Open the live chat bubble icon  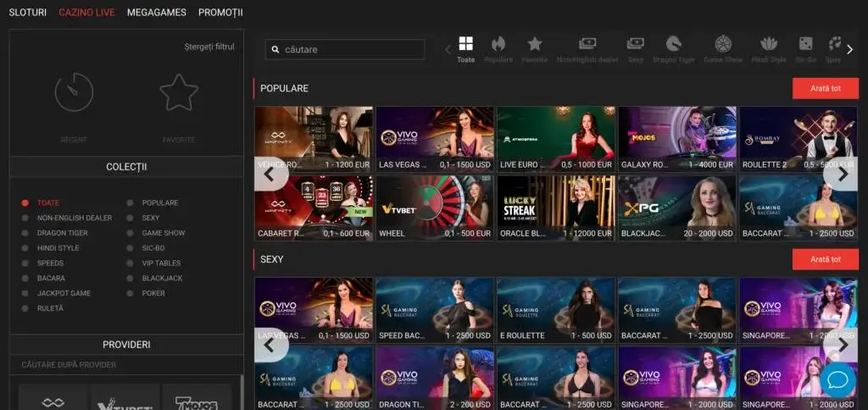click(837, 380)
